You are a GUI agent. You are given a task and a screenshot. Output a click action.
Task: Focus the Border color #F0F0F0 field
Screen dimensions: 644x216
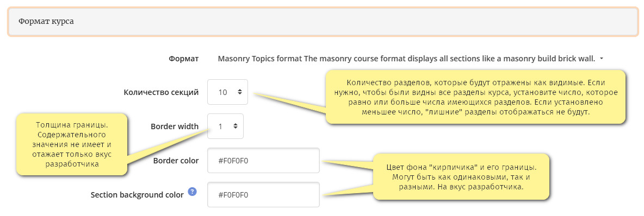pos(263,160)
